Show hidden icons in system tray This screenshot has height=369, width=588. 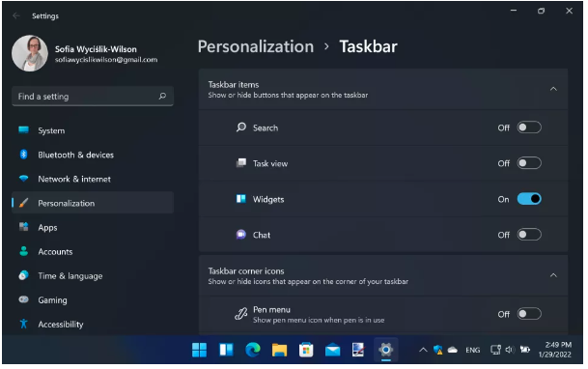pyautogui.click(x=423, y=351)
